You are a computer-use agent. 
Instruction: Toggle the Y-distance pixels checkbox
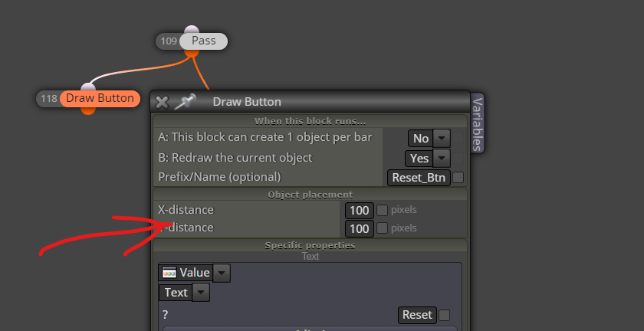coord(382,228)
